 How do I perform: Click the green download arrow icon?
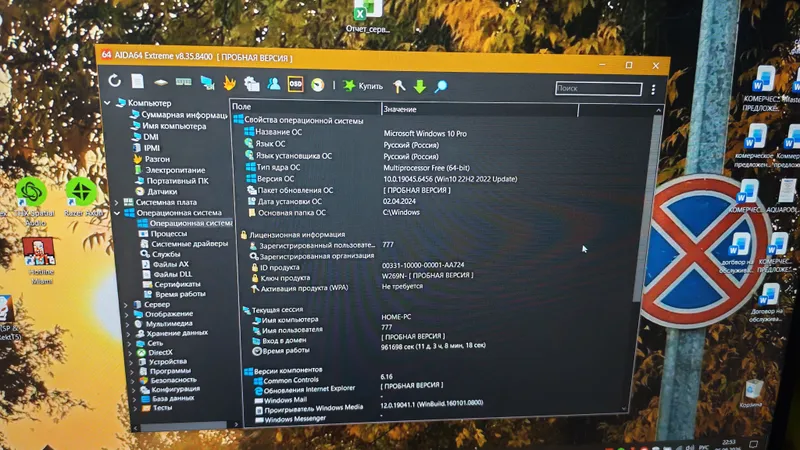pos(419,86)
